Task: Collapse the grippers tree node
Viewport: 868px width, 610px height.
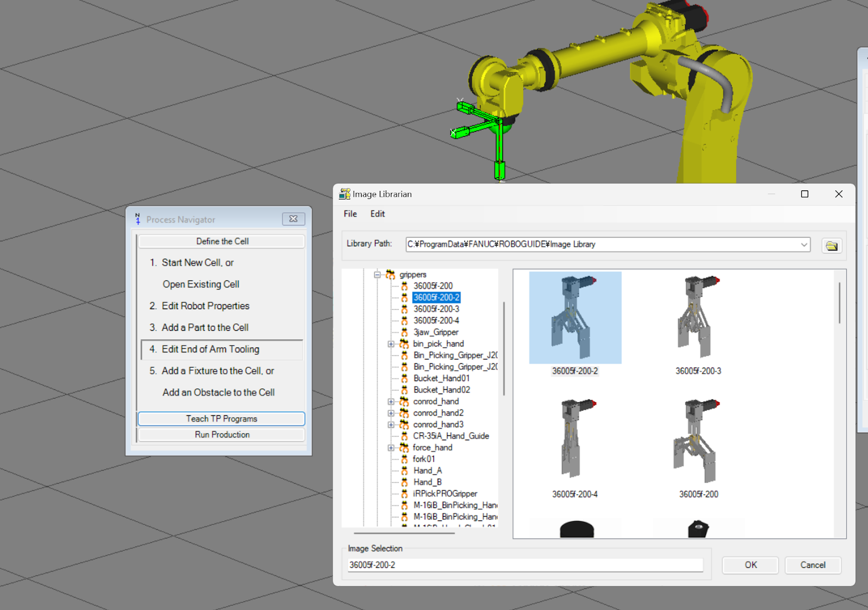Action: pos(377,275)
